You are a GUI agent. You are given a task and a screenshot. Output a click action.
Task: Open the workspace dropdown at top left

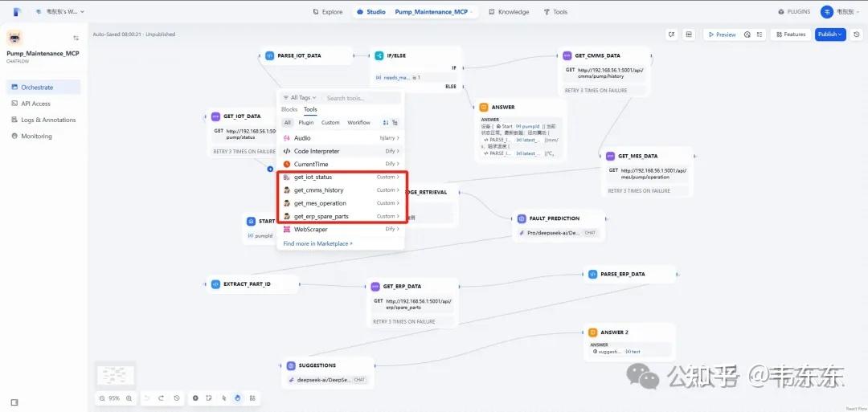(60, 11)
